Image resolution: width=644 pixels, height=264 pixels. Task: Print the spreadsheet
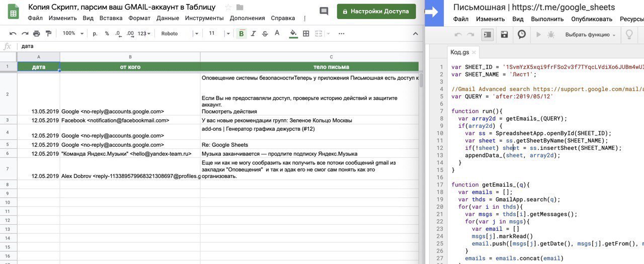tap(37, 34)
